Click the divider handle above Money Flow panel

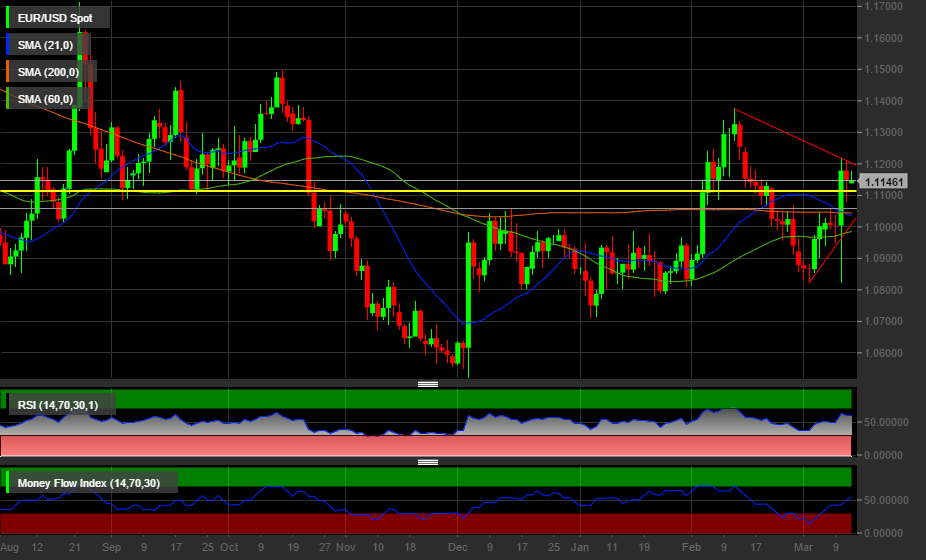point(428,462)
